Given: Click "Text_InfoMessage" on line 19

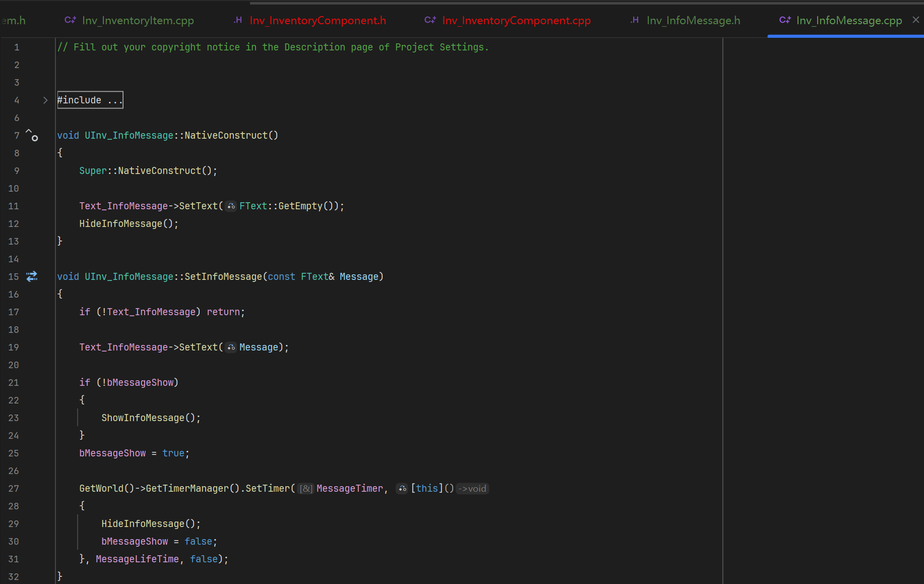Looking at the screenshot, I should 124,347.
